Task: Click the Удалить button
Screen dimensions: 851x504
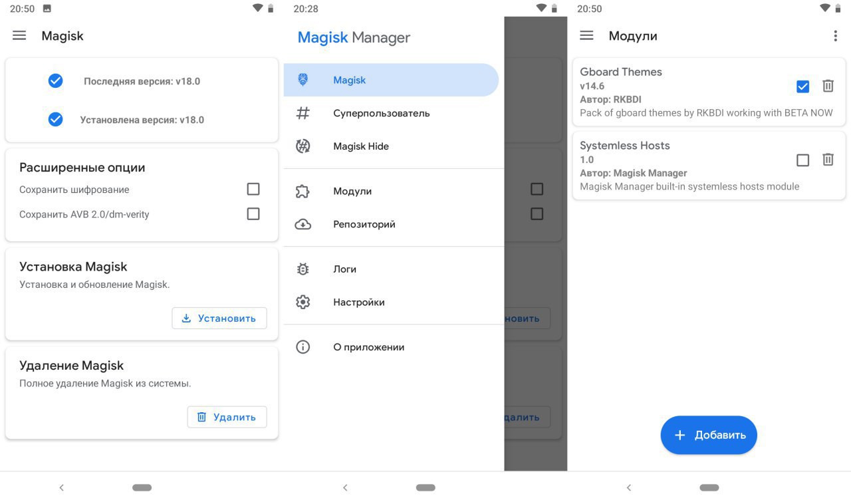Action: [x=227, y=417]
